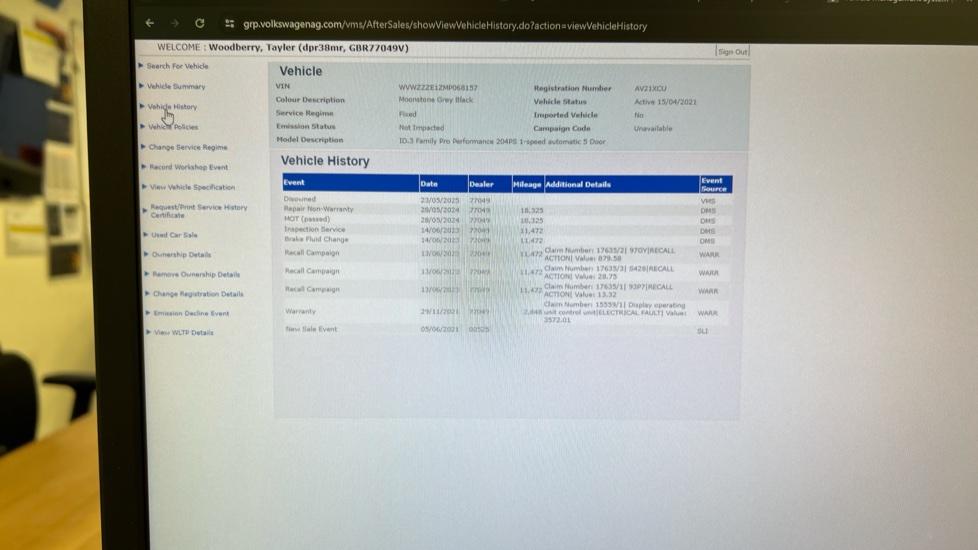Viewport: 978px width, 550px height.
Task: Go back using browser back arrow
Action: pos(150,23)
